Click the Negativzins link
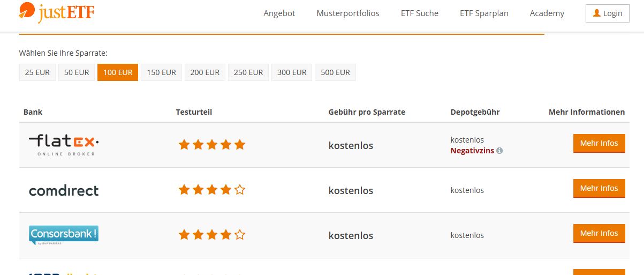The image size is (644, 275). click(472, 151)
